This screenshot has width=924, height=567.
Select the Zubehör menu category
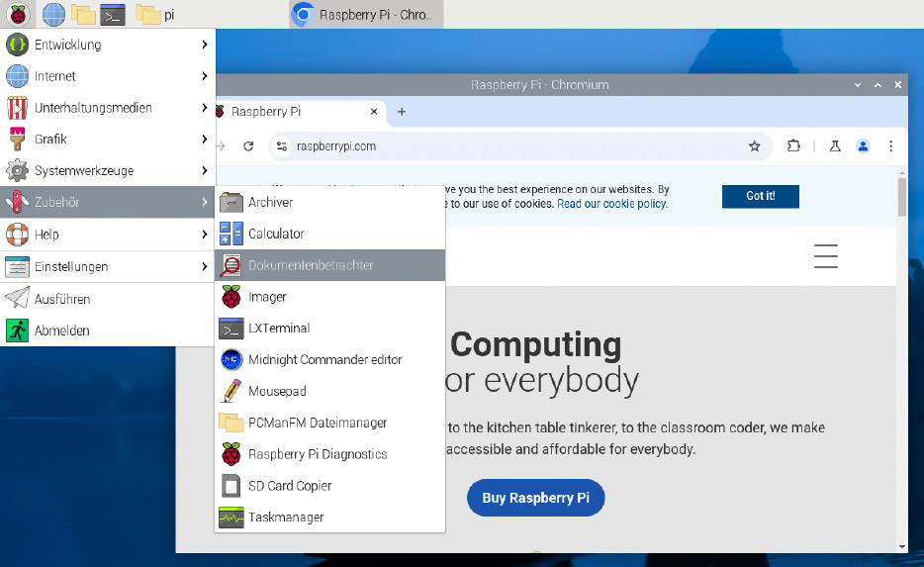[107, 202]
